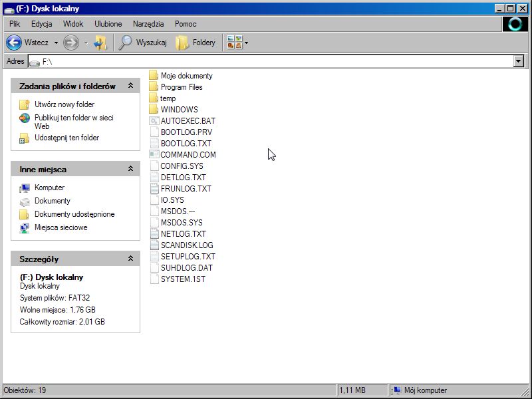Select the COMMAND.COM file icon

[154, 154]
